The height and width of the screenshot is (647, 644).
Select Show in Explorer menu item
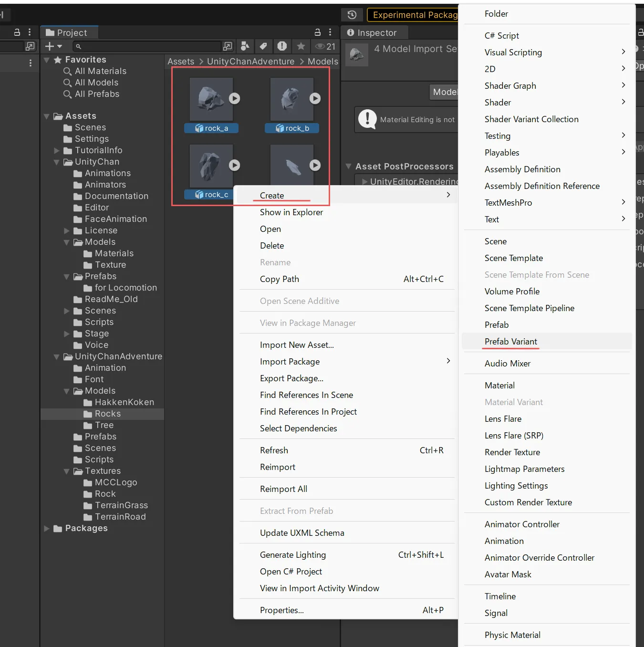click(x=291, y=212)
